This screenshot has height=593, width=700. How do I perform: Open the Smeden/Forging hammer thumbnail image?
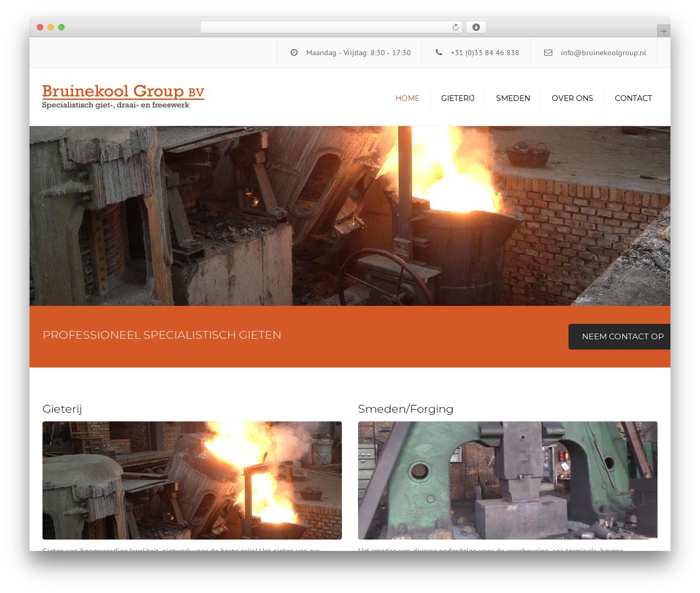tap(507, 480)
